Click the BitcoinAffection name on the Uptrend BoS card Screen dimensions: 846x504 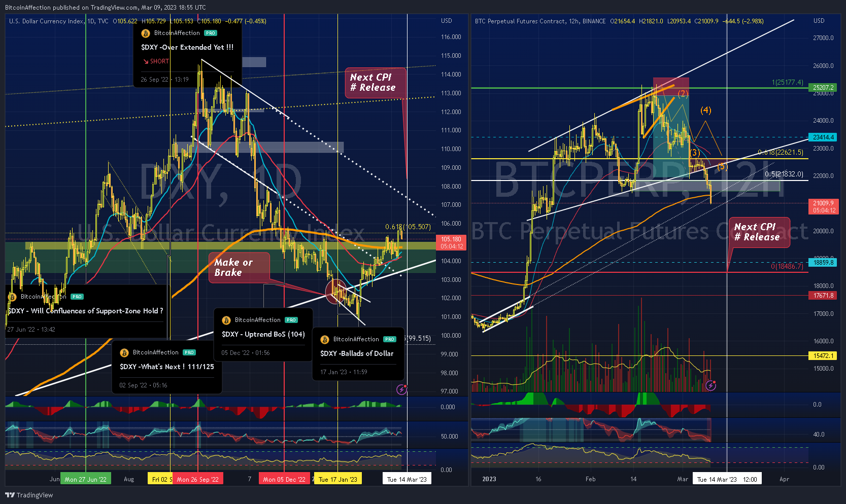pos(257,320)
